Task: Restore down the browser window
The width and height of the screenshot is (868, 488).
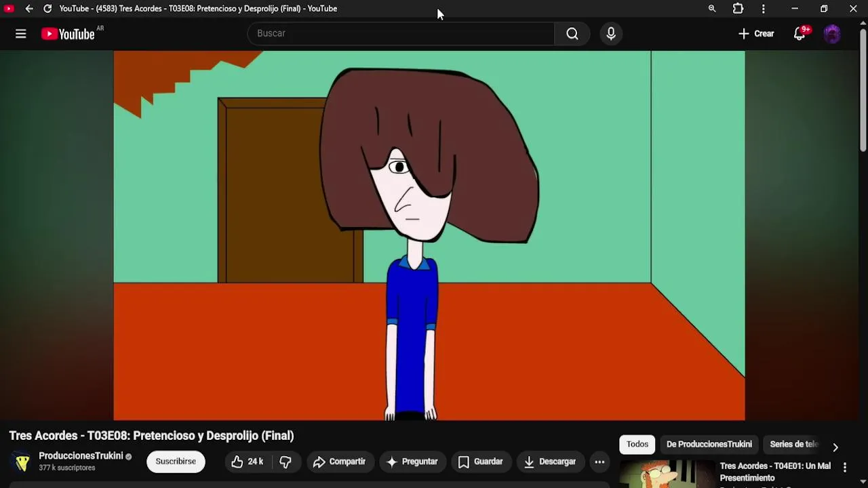Action: click(824, 9)
